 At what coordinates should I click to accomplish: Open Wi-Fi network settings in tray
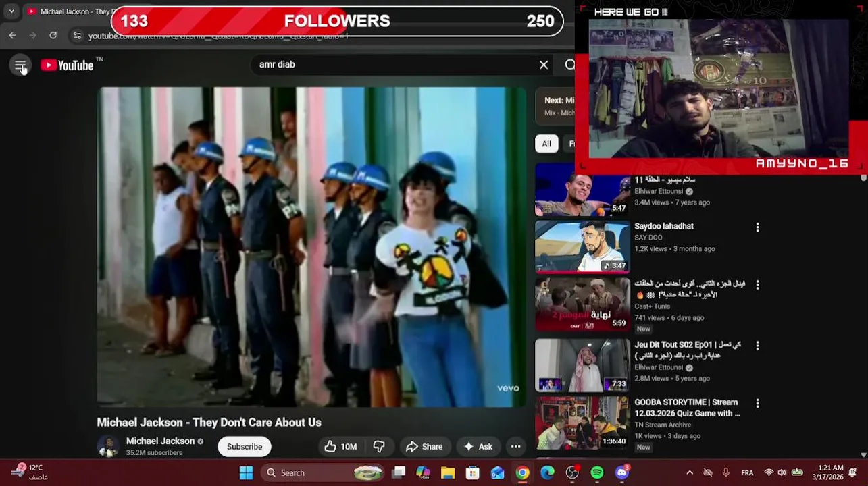pyautogui.click(x=769, y=473)
